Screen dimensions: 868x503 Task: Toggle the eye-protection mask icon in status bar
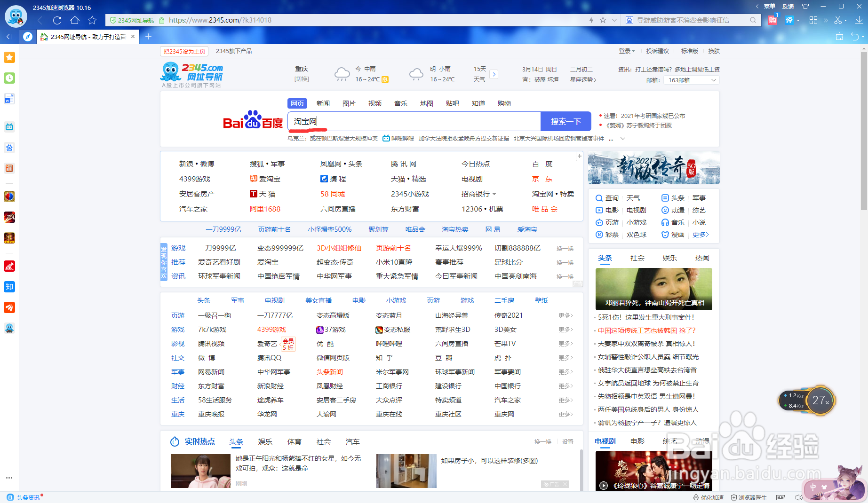click(780, 497)
